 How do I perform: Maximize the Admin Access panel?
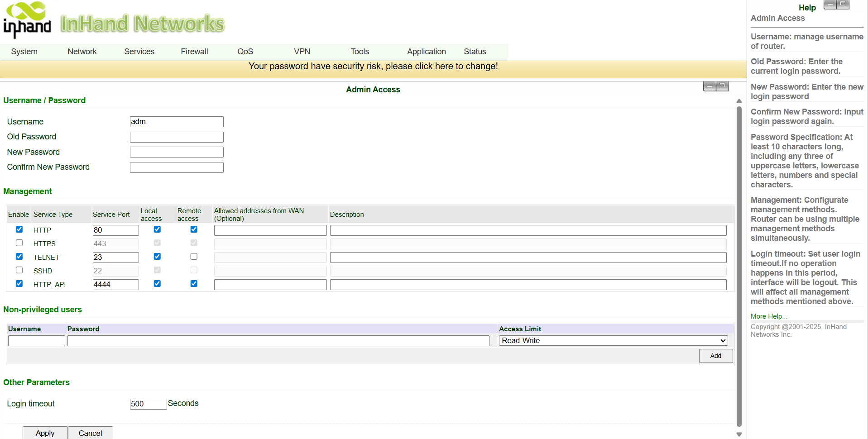tap(722, 86)
